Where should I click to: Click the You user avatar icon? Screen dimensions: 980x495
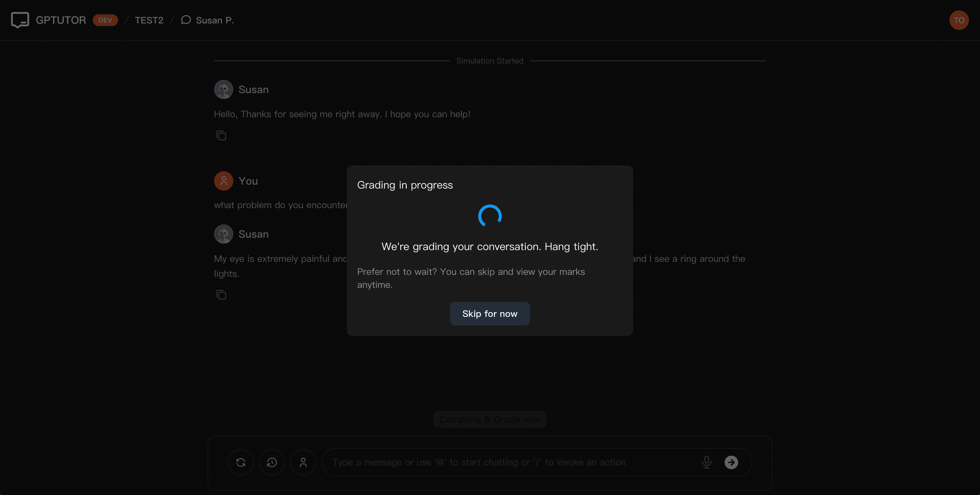[x=223, y=181]
